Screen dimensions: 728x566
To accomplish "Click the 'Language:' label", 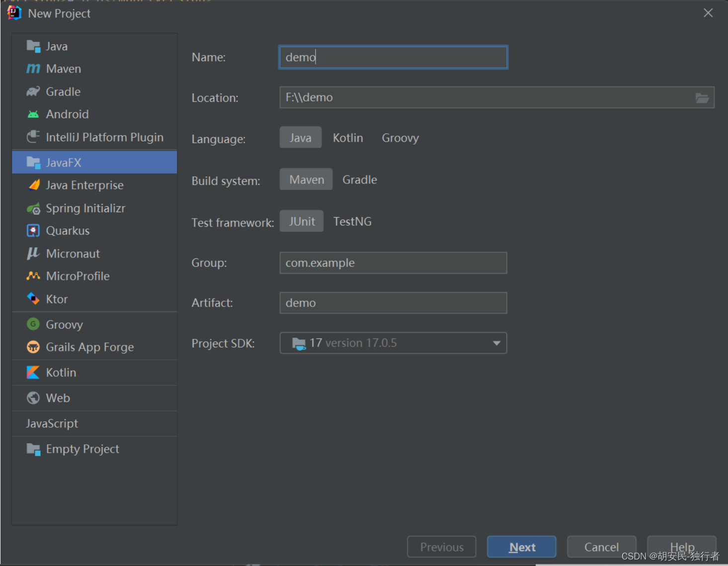I will [x=219, y=139].
